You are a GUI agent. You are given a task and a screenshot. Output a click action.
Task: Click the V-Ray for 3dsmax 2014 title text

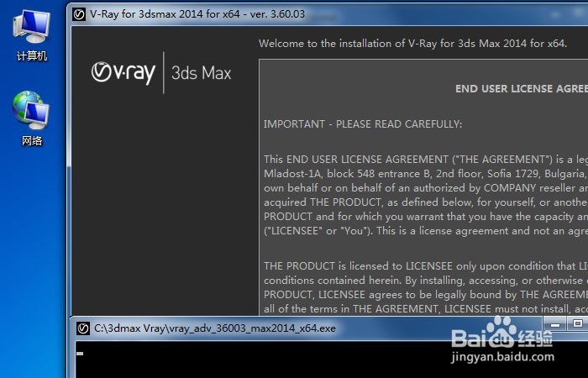(197, 14)
